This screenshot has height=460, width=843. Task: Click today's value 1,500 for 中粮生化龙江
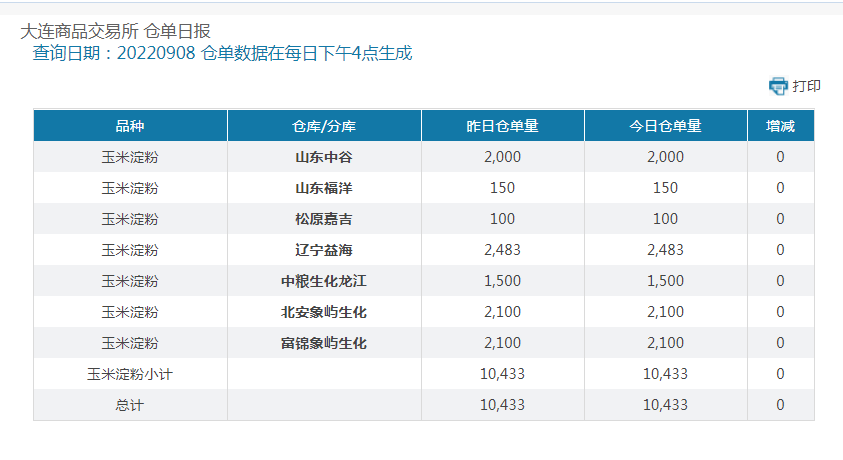[x=666, y=281]
